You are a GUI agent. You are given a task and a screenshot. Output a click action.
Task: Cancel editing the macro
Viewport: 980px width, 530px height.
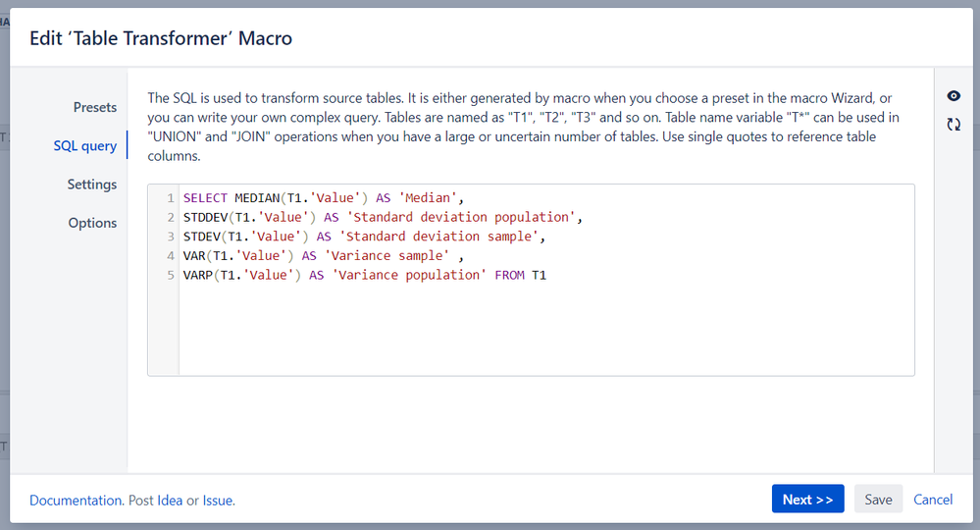(x=933, y=500)
